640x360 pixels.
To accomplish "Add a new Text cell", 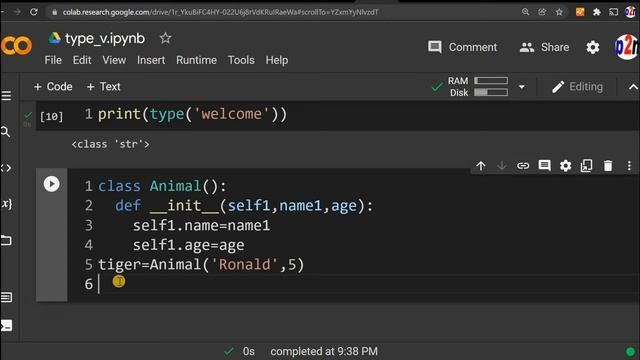I will pos(104,87).
